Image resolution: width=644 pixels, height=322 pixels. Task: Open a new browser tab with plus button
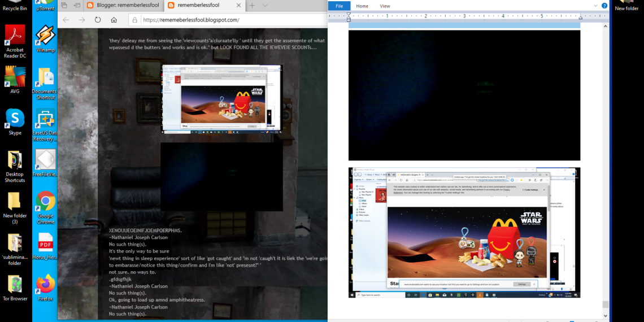click(252, 5)
